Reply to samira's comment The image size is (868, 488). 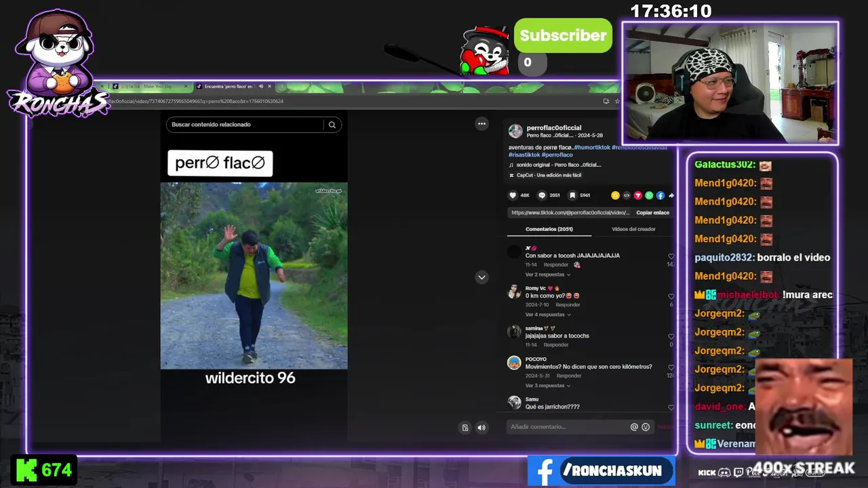click(556, 345)
